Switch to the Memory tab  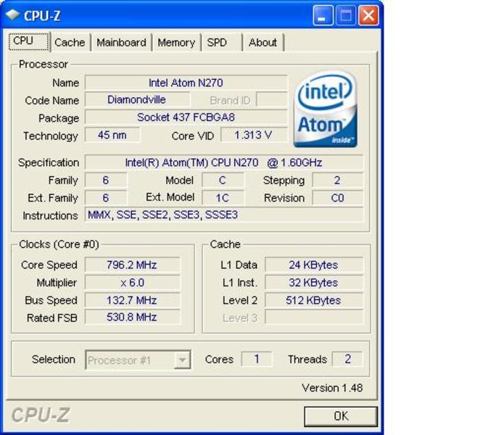pyautogui.click(x=176, y=42)
